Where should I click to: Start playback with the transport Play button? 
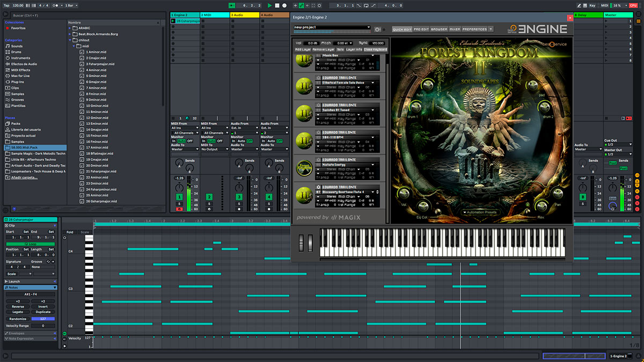[270, 5]
